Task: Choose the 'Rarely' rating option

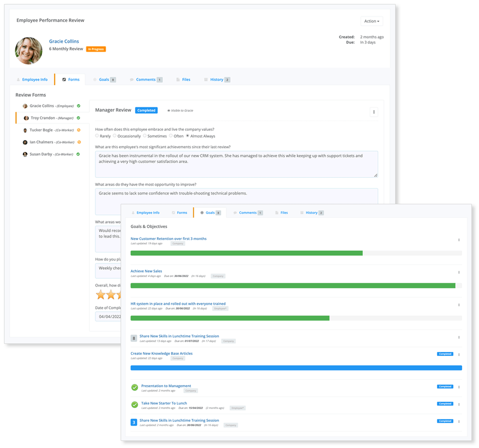Action: click(98, 136)
